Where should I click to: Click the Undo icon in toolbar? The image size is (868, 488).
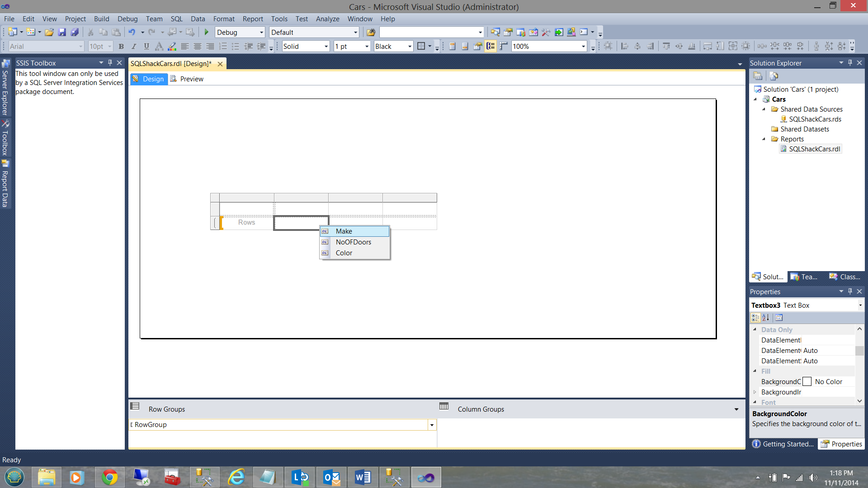click(132, 32)
